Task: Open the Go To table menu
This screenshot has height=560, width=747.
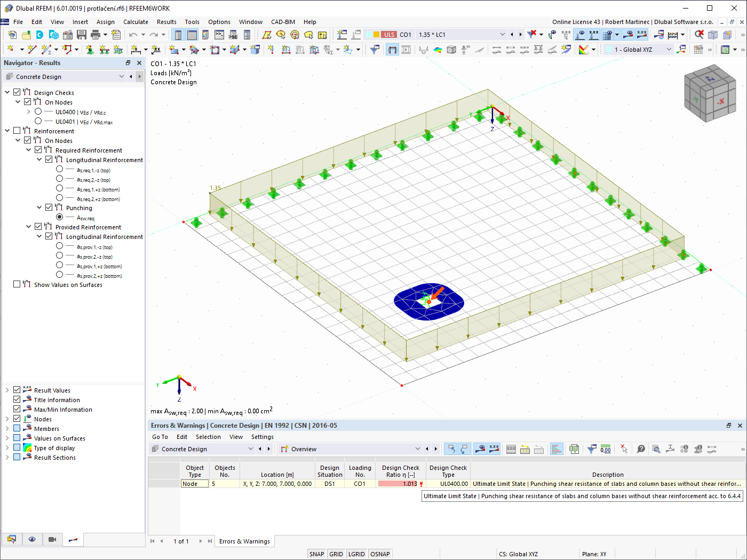Action: point(160,437)
